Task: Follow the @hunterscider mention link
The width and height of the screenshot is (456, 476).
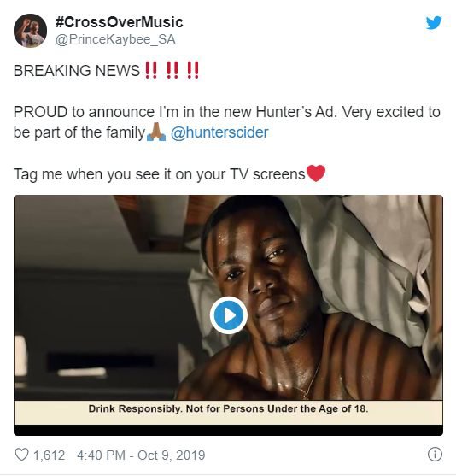Action: point(219,132)
